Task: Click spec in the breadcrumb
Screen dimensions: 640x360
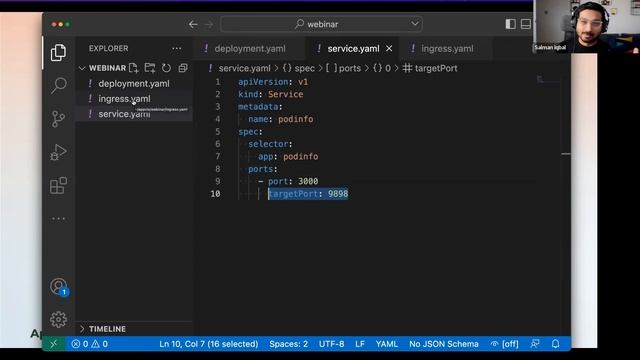Action: coord(299,68)
